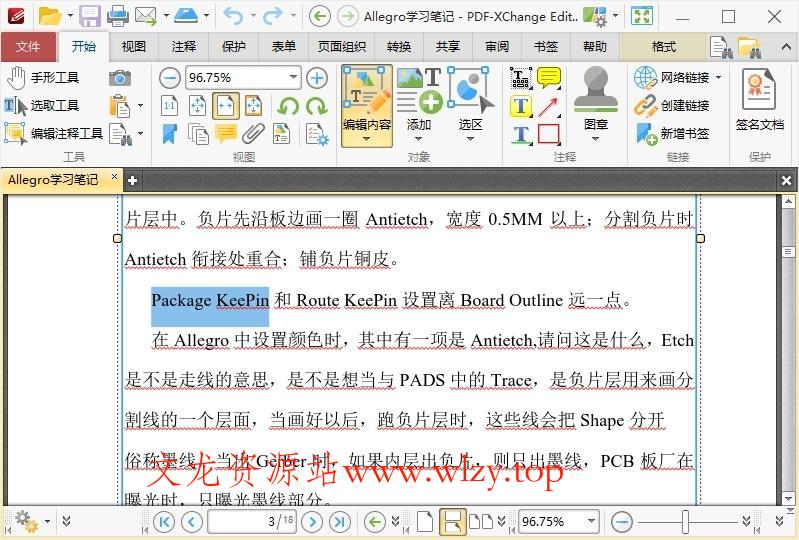Click the Save disk icon in title bar
799x540 pixels.
click(x=90, y=16)
